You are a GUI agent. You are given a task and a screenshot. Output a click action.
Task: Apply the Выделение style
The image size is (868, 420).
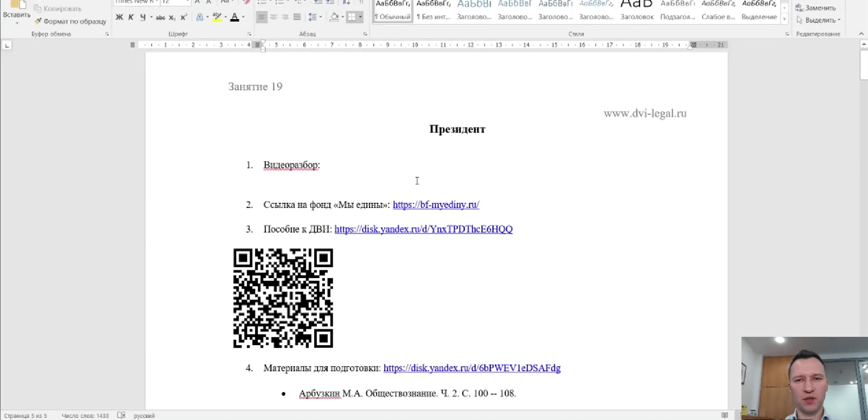(x=759, y=11)
